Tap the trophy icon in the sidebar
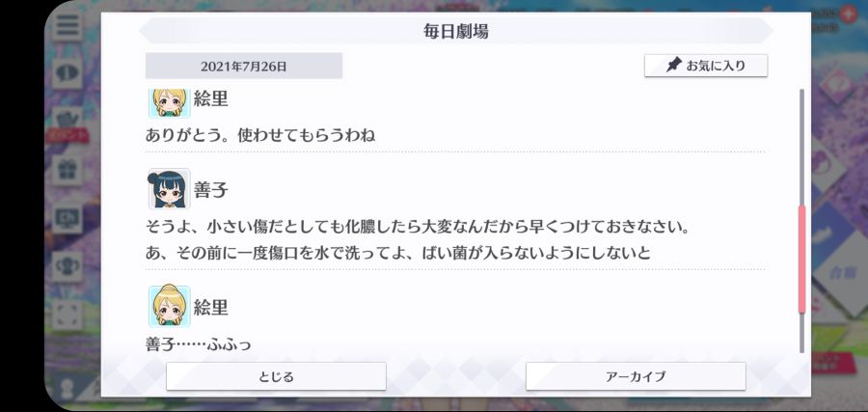Viewport: 868px width, 412px height. click(x=68, y=266)
